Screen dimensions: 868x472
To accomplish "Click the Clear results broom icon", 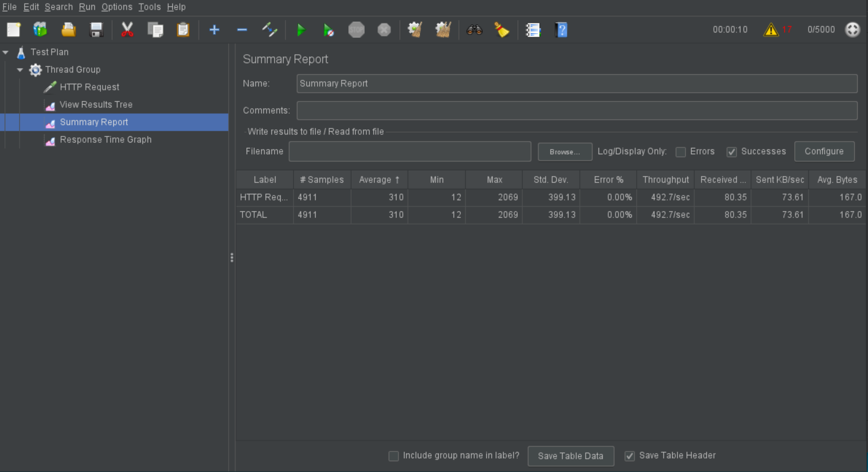I will [x=415, y=30].
